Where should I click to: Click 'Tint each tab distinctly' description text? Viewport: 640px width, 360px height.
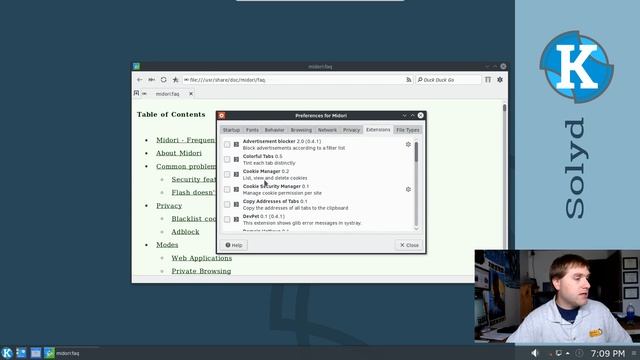[269, 163]
